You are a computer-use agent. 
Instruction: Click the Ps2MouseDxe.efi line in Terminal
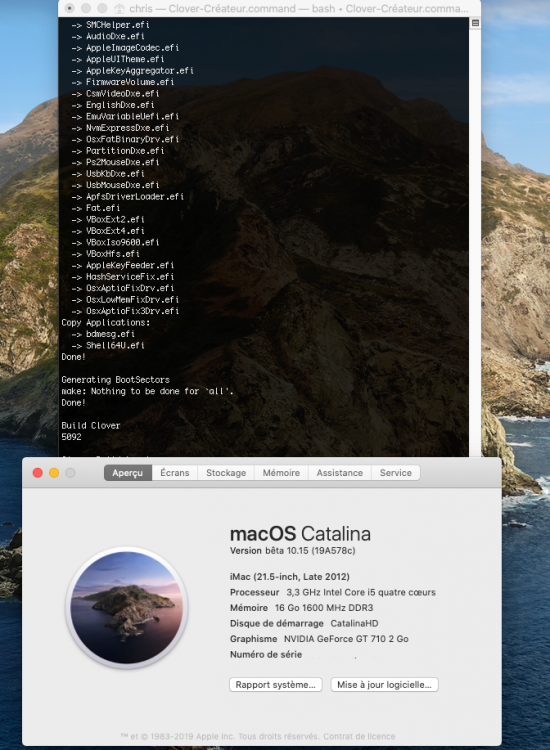(115, 162)
